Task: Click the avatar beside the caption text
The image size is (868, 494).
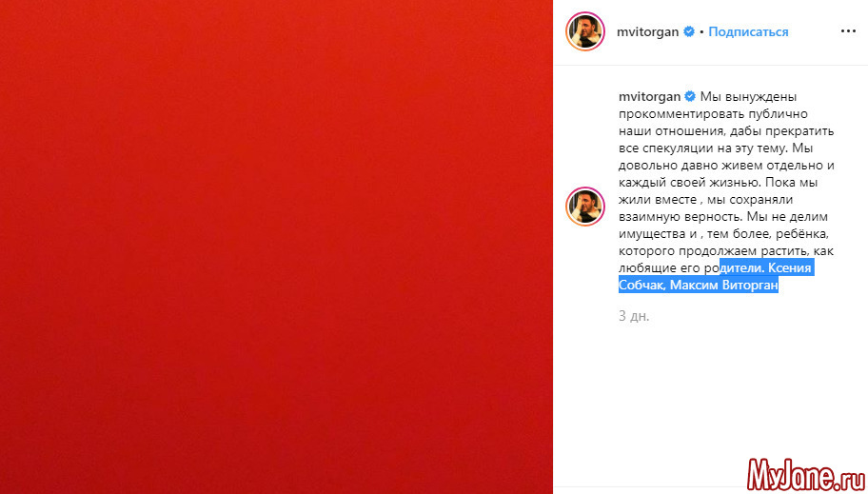Action: [x=585, y=207]
